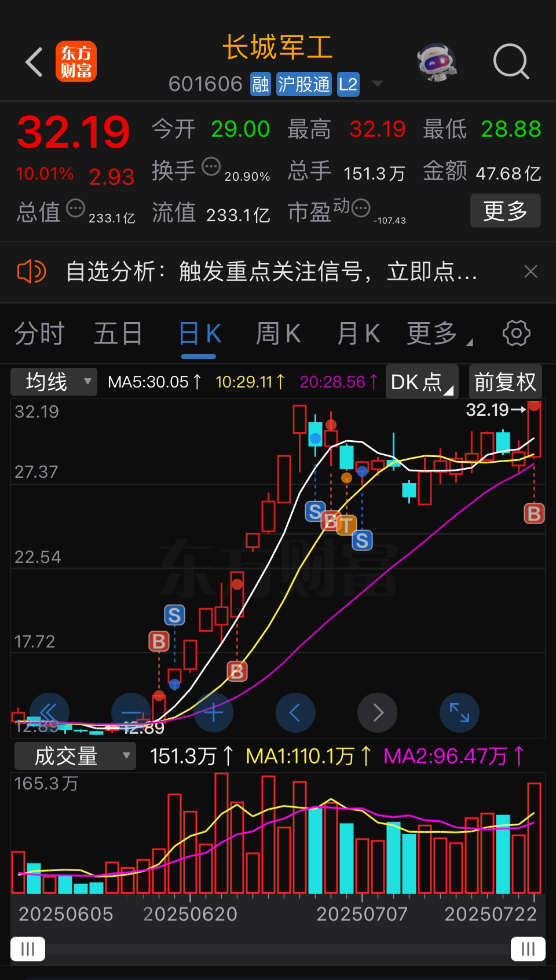The width and height of the screenshot is (556, 980).
Task: Jump to earliest data double-arrow
Action: point(49,712)
